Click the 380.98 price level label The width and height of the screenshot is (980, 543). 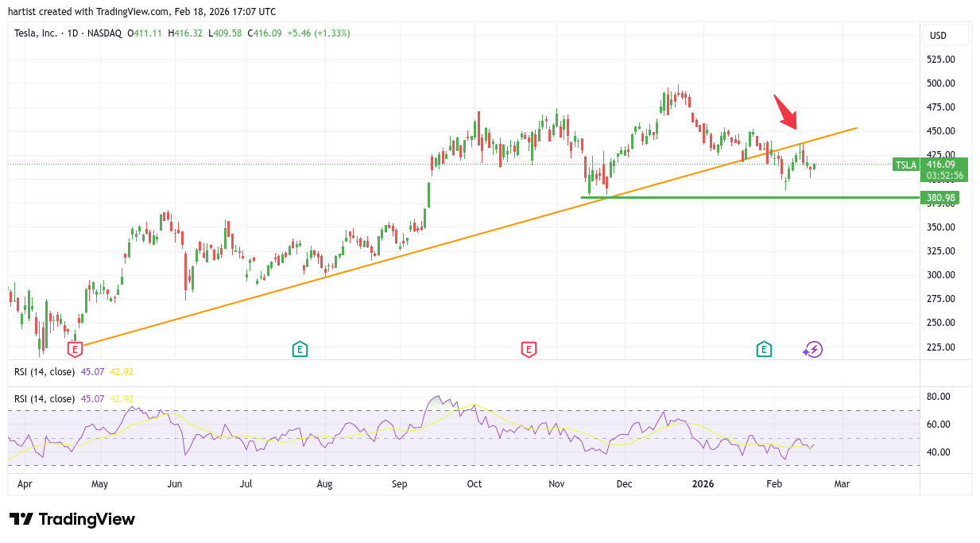coord(940,198)
